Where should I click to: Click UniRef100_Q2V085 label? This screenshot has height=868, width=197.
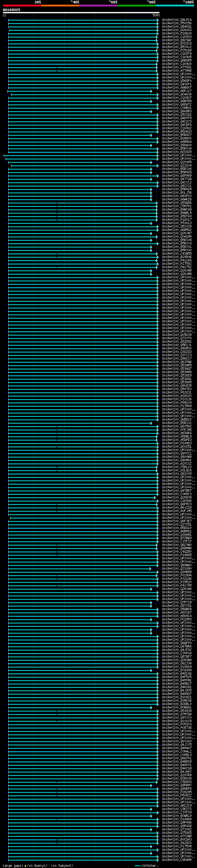(x=176, y=162)
